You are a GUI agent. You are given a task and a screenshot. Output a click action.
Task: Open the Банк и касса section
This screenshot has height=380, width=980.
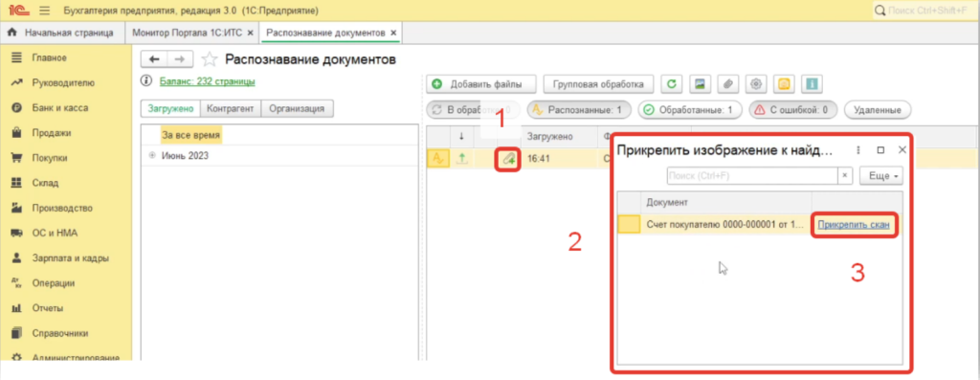60,107
